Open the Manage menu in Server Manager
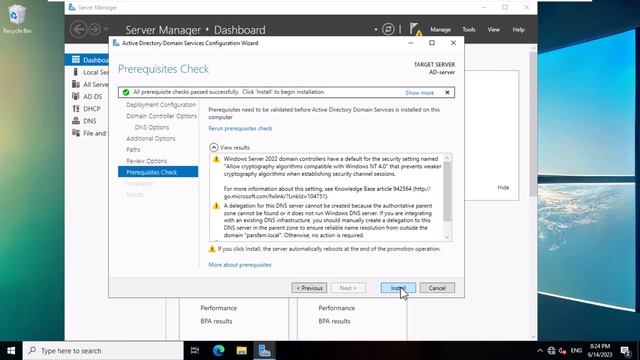This screenshot has width=640, height=360. point(440,29)
